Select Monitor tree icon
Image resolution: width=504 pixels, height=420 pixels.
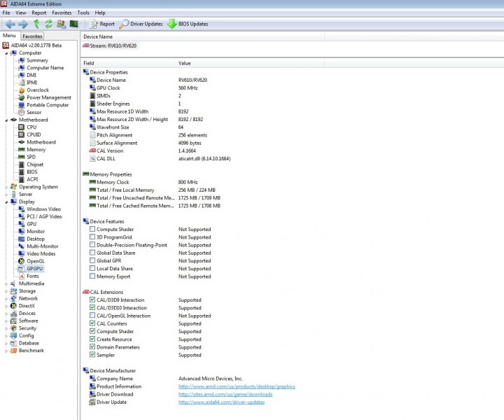(22, 231)
